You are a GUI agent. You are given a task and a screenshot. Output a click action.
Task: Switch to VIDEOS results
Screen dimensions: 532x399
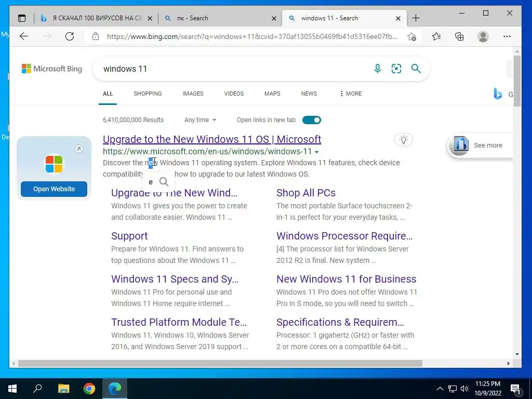point(234,94)
